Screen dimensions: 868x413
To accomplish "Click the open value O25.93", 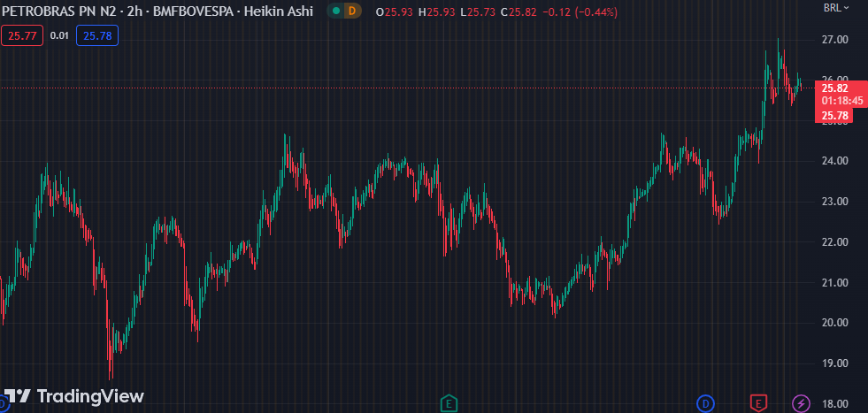I will (x=394, y=11).
